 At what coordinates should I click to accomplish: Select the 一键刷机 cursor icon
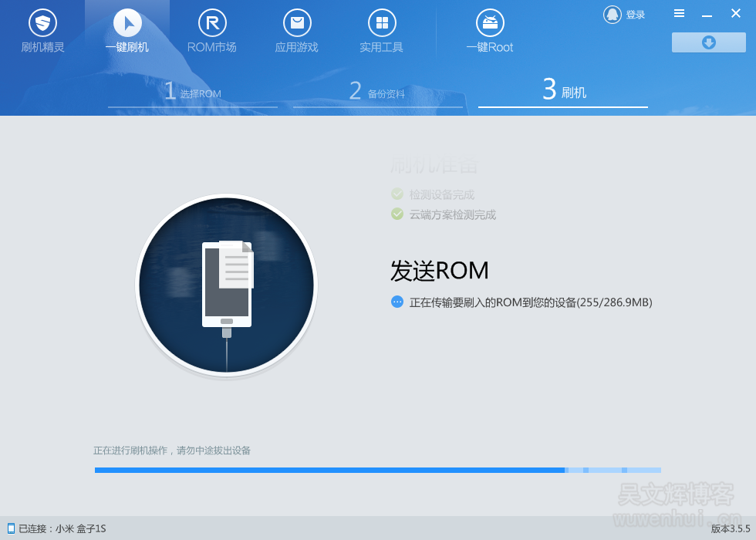click(x=127, y=23)
